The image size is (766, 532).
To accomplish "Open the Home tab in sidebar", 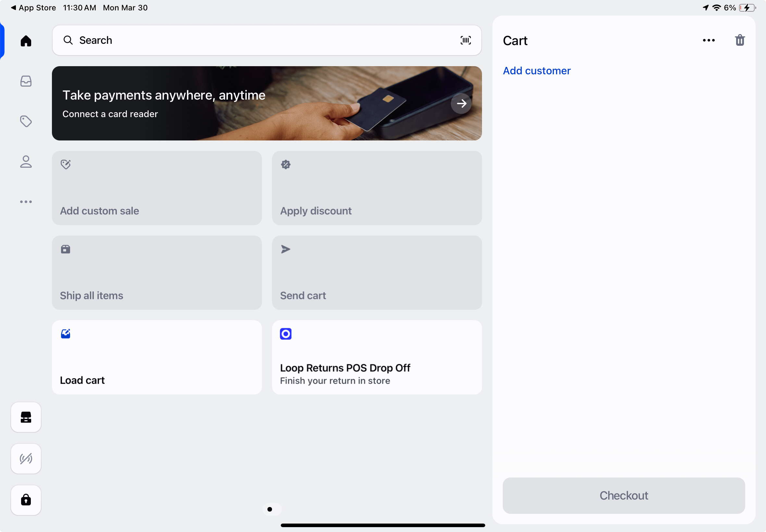I will (x=26, y=41).
